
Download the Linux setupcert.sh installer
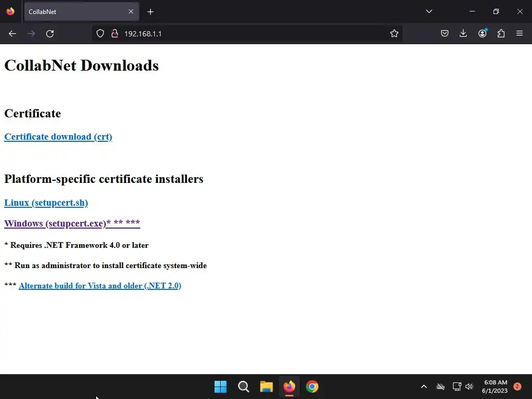pyautogui.click(x=46, y=203)
